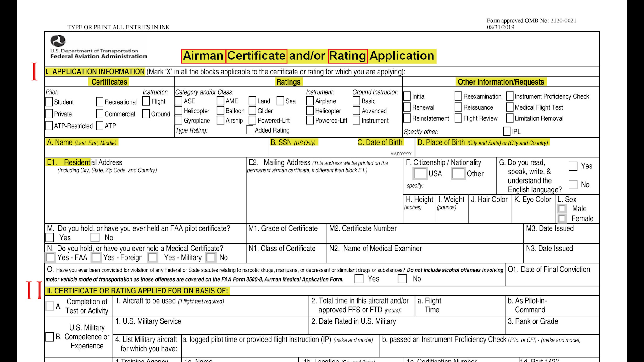Tick the Flight instructor checkbox
644x362 pixels.
pos(146,101)
